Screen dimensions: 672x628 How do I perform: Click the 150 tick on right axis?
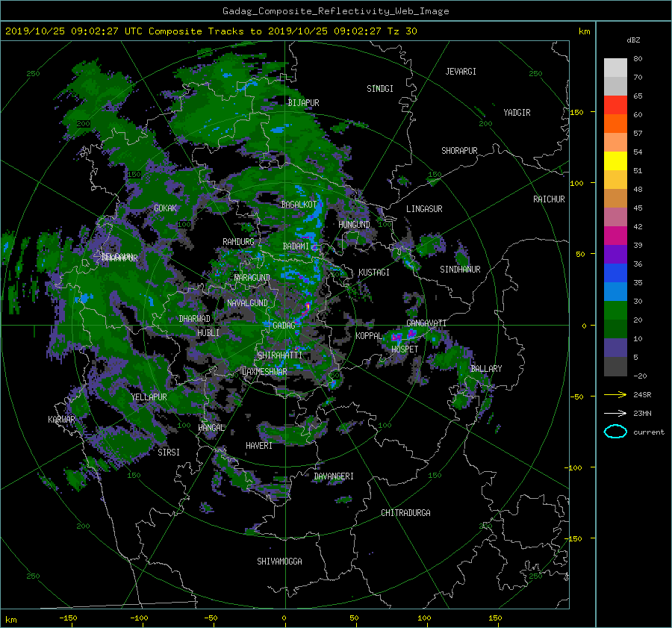(577, 112)
